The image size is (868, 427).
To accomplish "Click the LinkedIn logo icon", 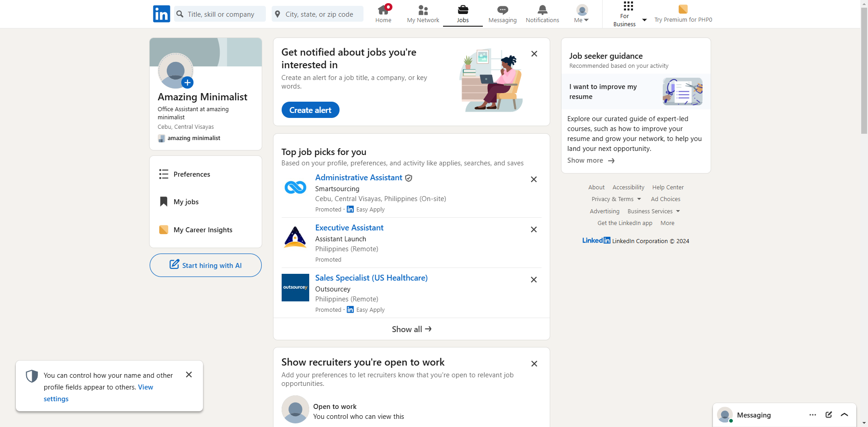I will tap(161, 14).
